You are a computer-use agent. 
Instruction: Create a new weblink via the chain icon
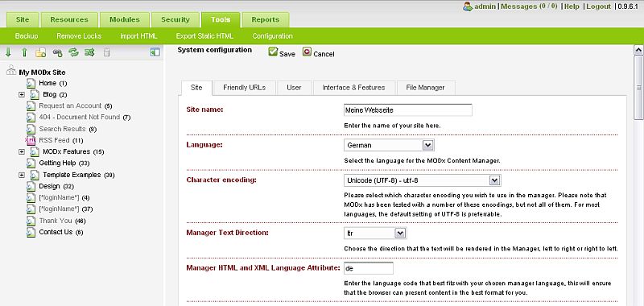(x=57, y=52)
